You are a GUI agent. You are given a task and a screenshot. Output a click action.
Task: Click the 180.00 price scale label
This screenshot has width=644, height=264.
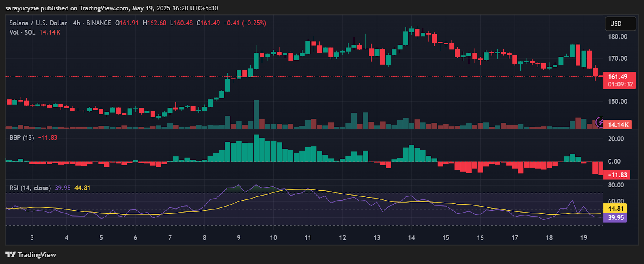pos(617,37)
